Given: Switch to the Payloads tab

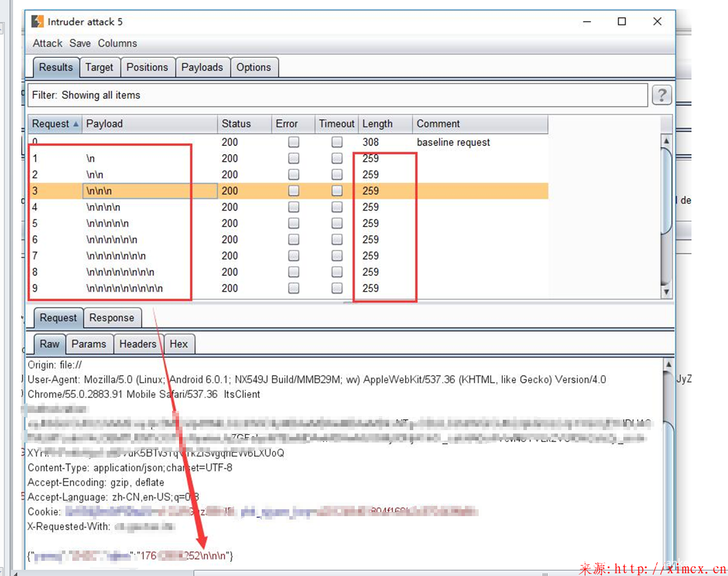Looking at the screenshot, I should 202,67.
